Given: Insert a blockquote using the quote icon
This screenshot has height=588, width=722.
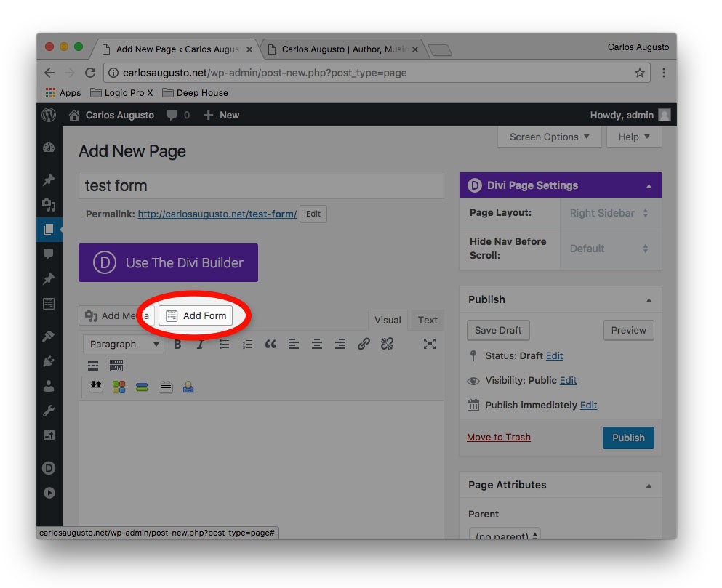Looking at the screenshot, I should [x=270, y=345].
